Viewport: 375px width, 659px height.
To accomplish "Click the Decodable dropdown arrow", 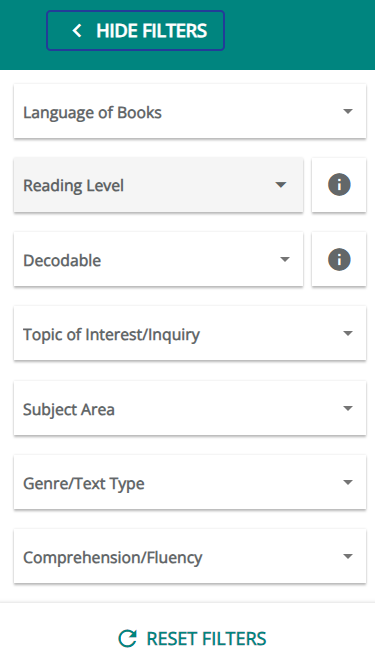I will click(285, 259).
